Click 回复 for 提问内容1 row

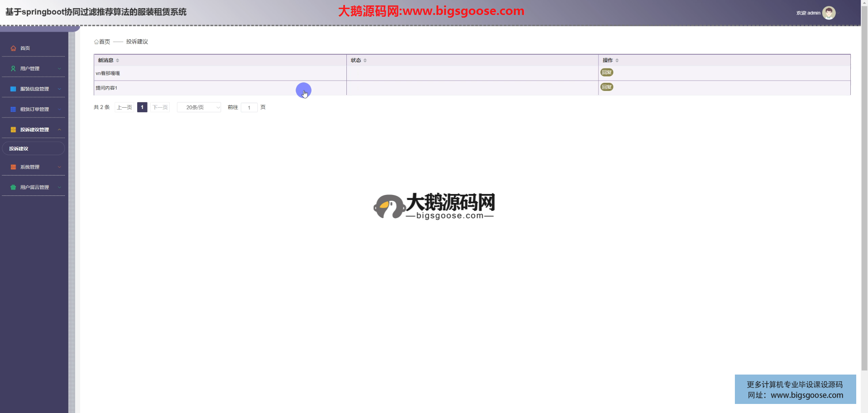(607, 87)
